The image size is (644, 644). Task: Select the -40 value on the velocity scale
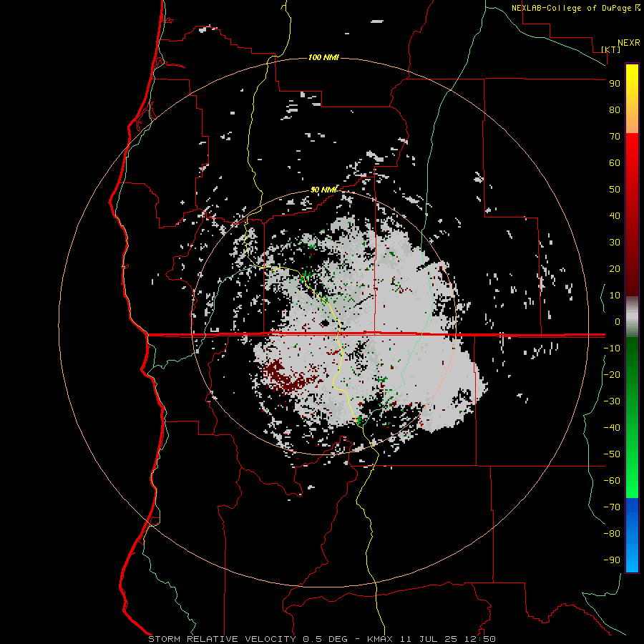point(612,428)
